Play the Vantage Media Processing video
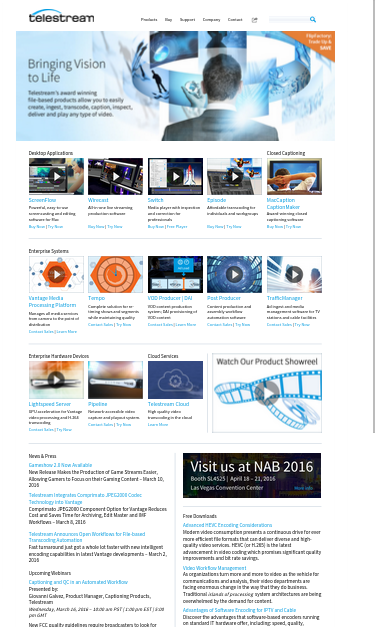The image size is (375, 627). point(56,274)
